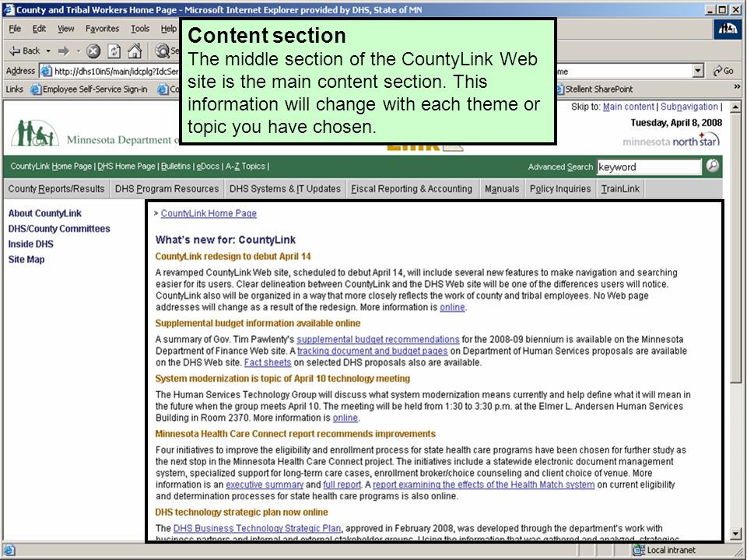The image size is (747, 560).
Task: Click the keyword search input field
Action: (x=649, y=166)
